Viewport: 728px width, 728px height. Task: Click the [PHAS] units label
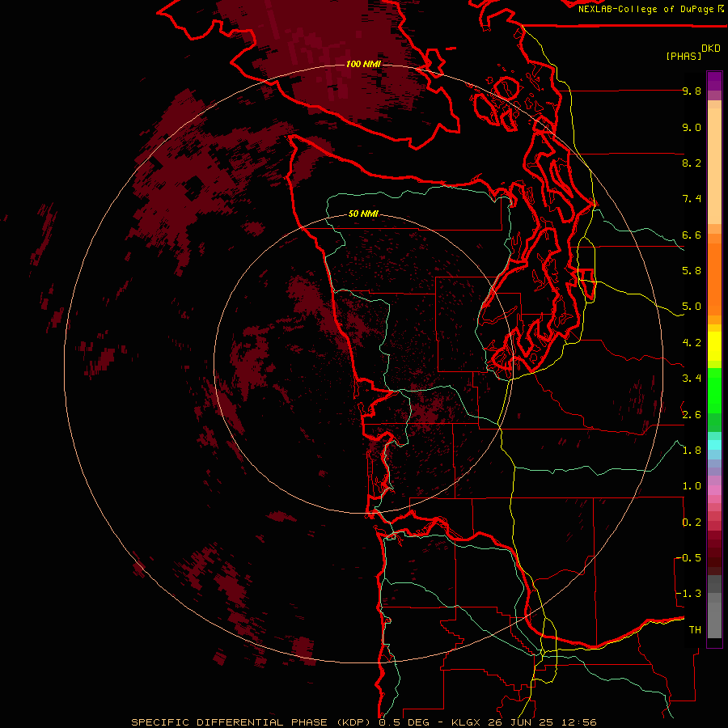click(x=684, y=56)
